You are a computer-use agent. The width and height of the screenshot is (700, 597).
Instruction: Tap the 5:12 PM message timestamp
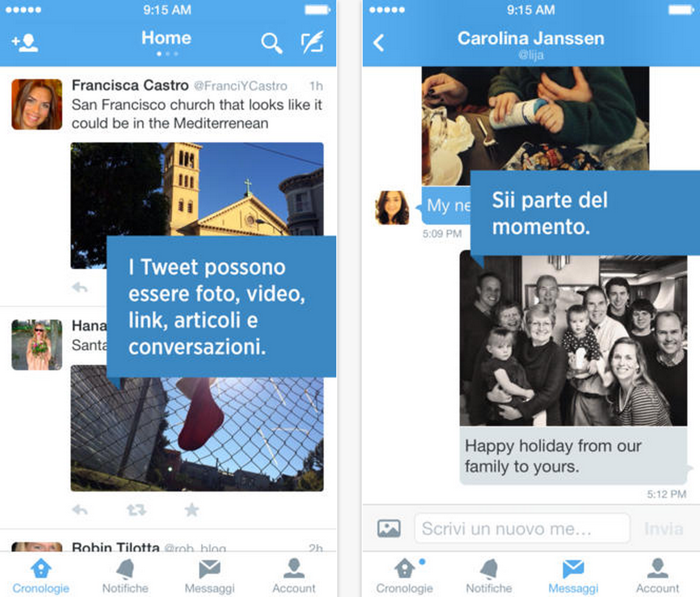coord(667,494)
